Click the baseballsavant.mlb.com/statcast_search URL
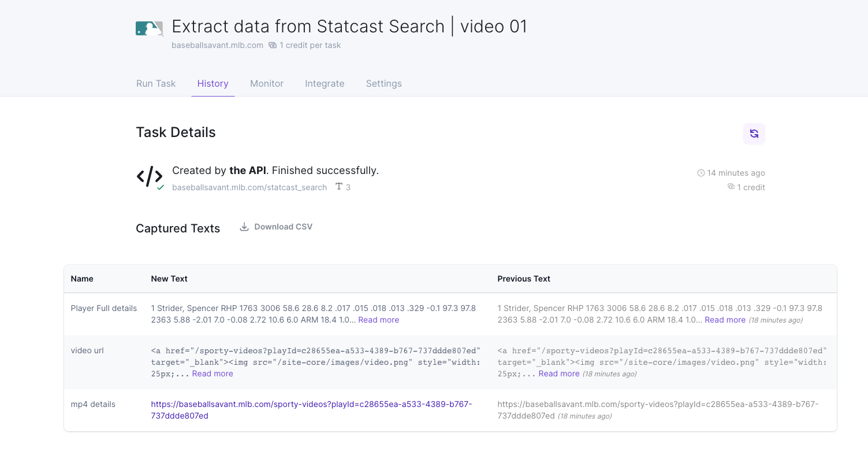 click(249, 187)
